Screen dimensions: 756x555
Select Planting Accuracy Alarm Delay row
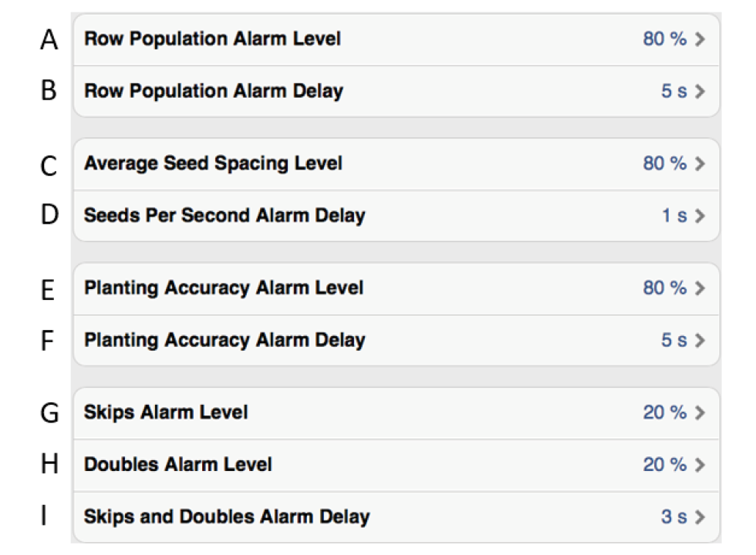pyautogui.click(x=224, y=340)
